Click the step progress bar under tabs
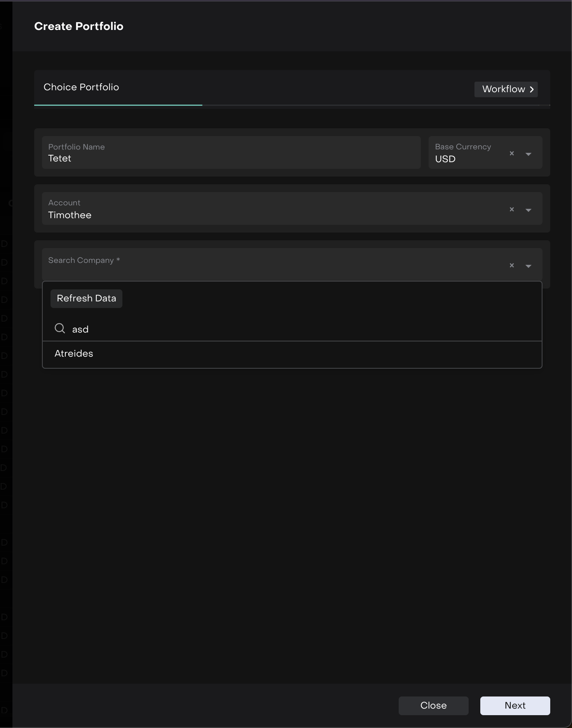 pos(291,105)
